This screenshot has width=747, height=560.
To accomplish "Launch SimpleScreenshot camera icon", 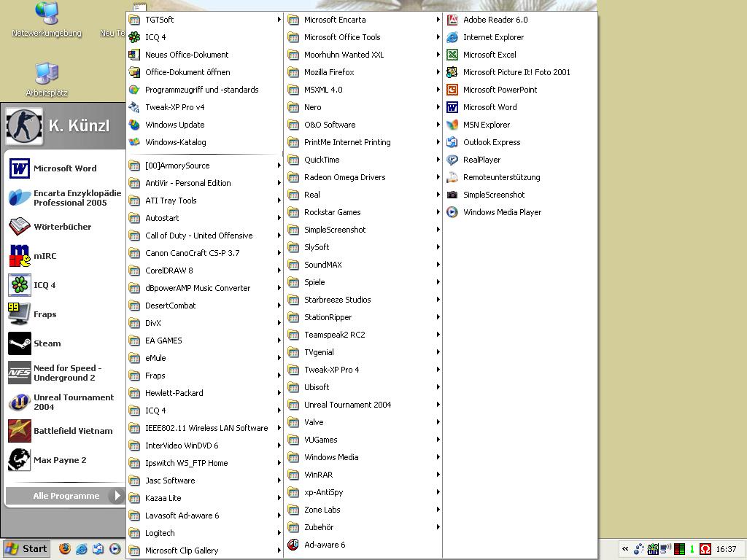I will coord(452,195).
